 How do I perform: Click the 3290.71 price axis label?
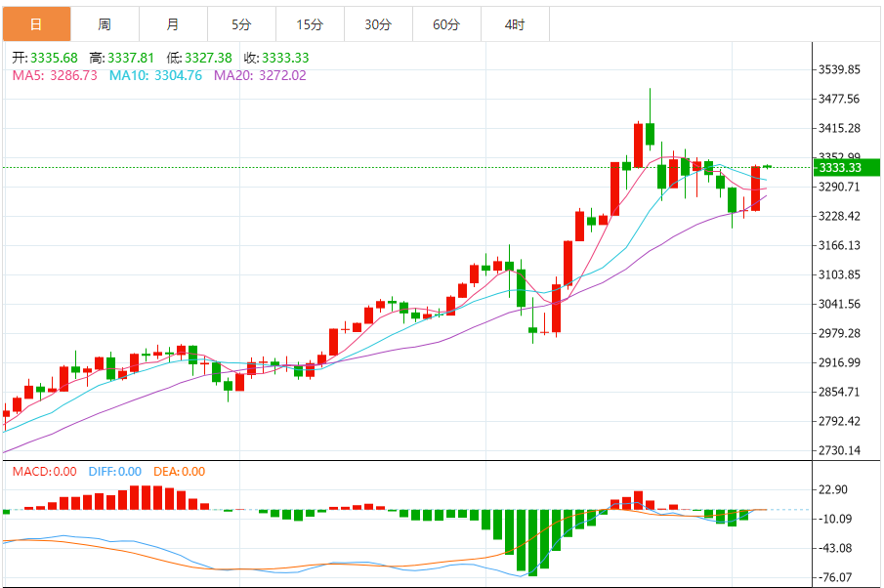click(x=839, y=187)
